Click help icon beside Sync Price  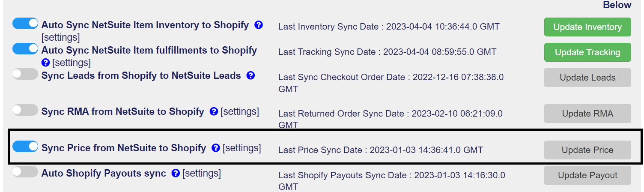[216, 148]
